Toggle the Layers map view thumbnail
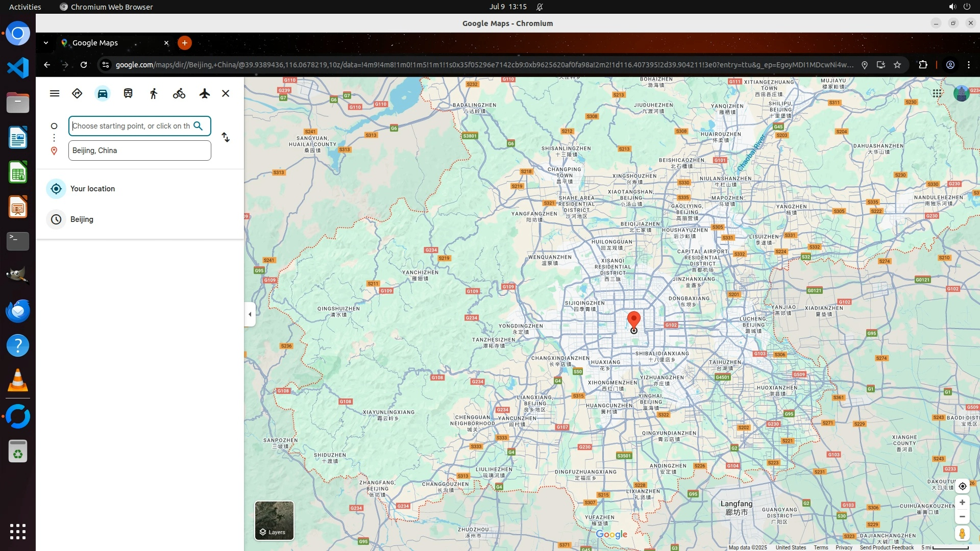The height and width of the screenshot is (551, 980). pos(274,520)
